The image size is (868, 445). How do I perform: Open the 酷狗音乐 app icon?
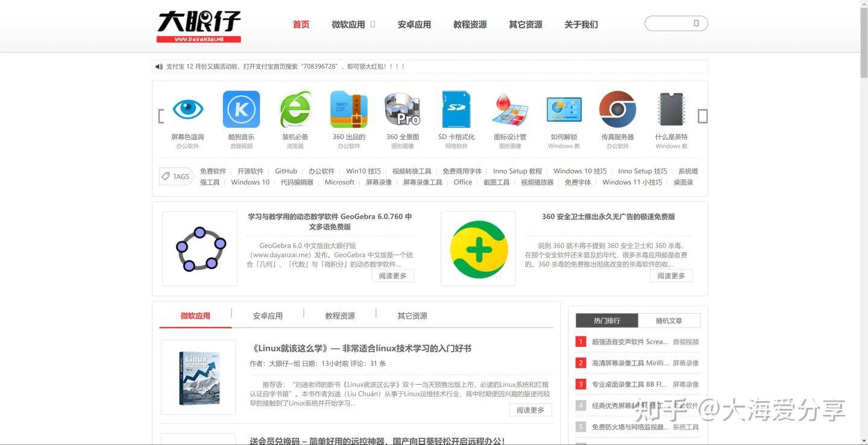click(x=241, y=109)
